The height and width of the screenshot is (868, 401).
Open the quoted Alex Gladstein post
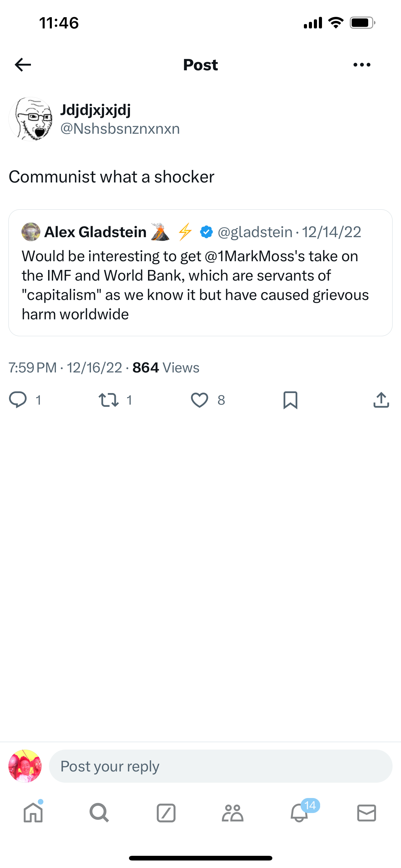[x=200, y=285]
